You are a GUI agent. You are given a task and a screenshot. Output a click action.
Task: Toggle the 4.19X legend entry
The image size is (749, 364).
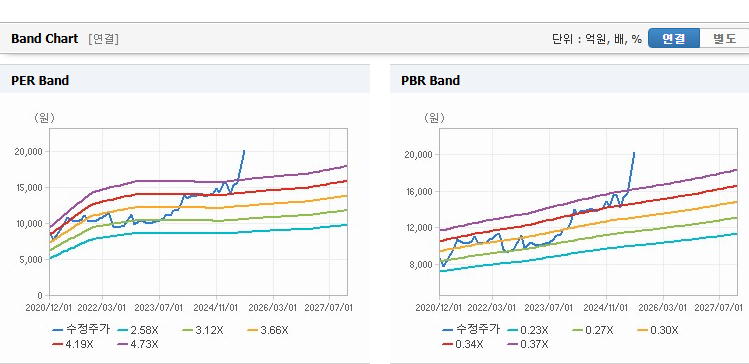coord(73,344)
